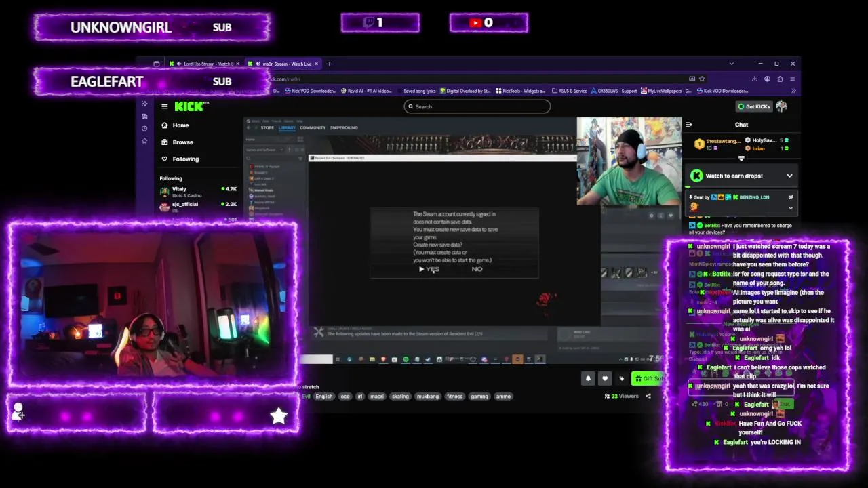Open Saved song lyrics bookmark
Image resolution: width=868 pixels, height=488 pixels.
tap(416, 91)
